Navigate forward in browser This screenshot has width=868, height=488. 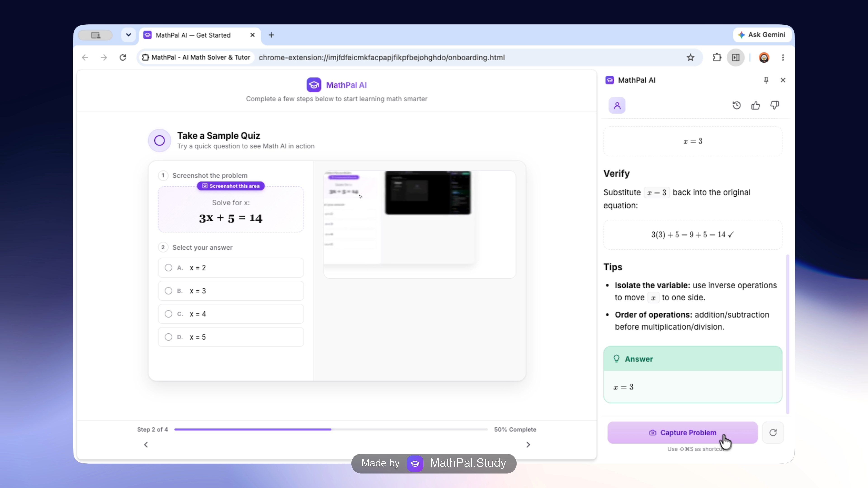click(x=104, y=58)
